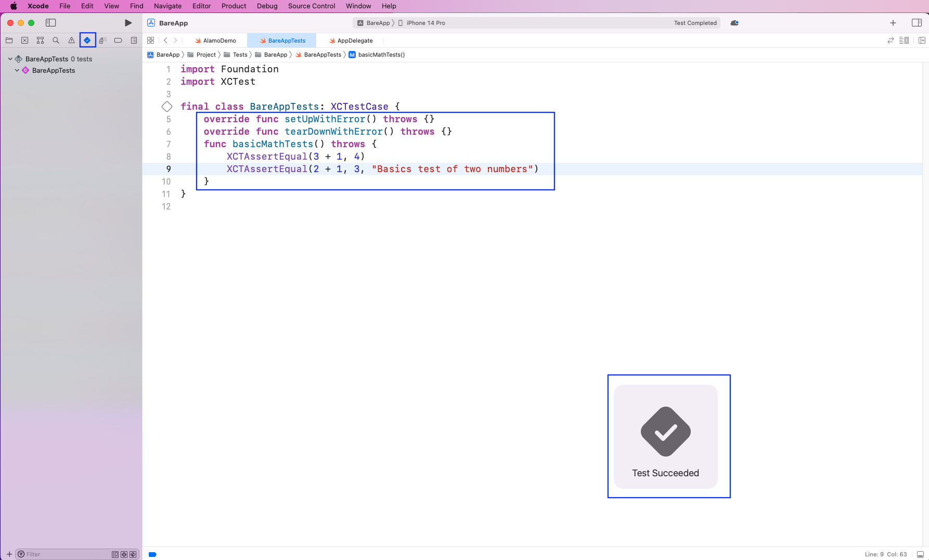The height and width of the screenshot is (560, 929).
Task: Go back in editor history
Action: click(x=165, y=41)
